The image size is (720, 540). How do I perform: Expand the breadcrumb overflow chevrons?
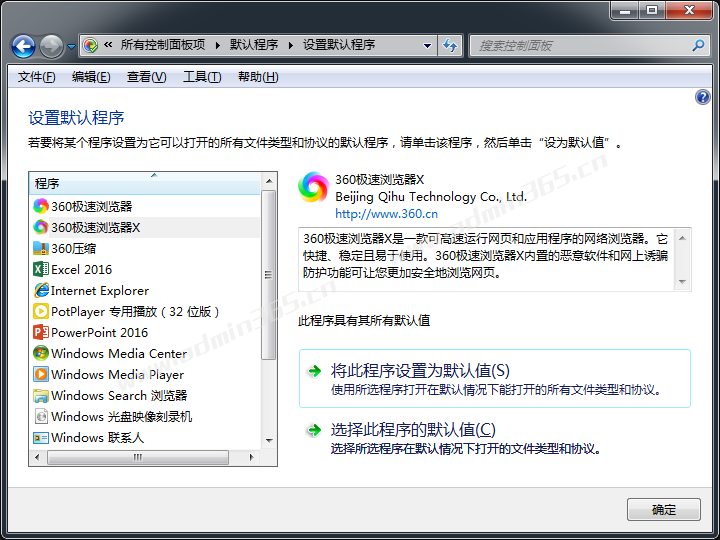coord(108,45)
